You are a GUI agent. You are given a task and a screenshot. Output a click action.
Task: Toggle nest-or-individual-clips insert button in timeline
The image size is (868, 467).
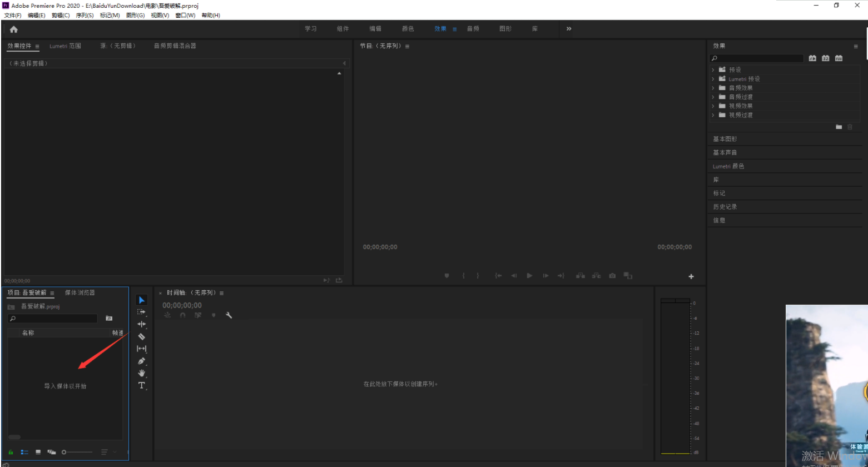tap(167, 315)
